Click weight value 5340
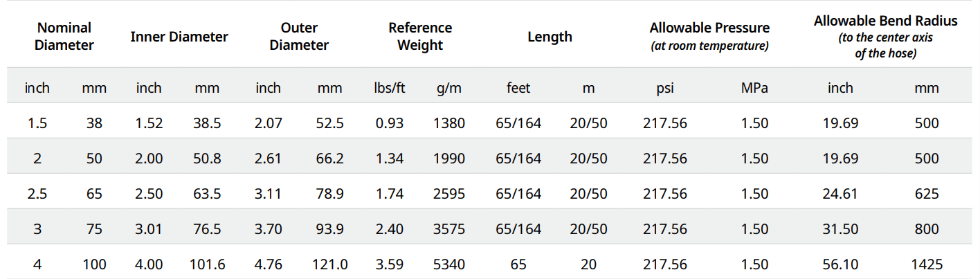Image resolution: width=980 pixels, height=279 pixels. point(449,264)
